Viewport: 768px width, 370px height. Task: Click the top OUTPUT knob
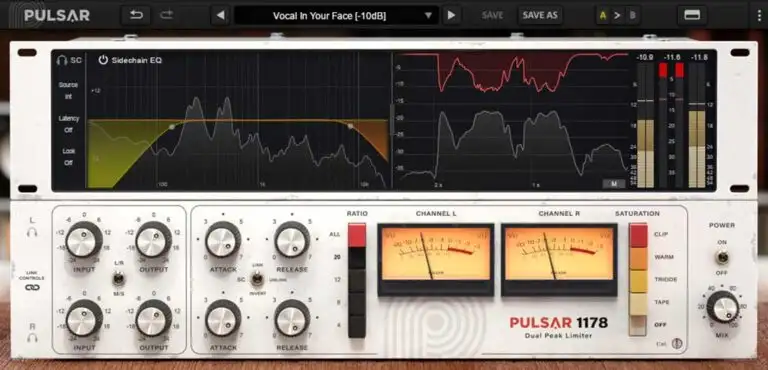(x=154, y=240)
